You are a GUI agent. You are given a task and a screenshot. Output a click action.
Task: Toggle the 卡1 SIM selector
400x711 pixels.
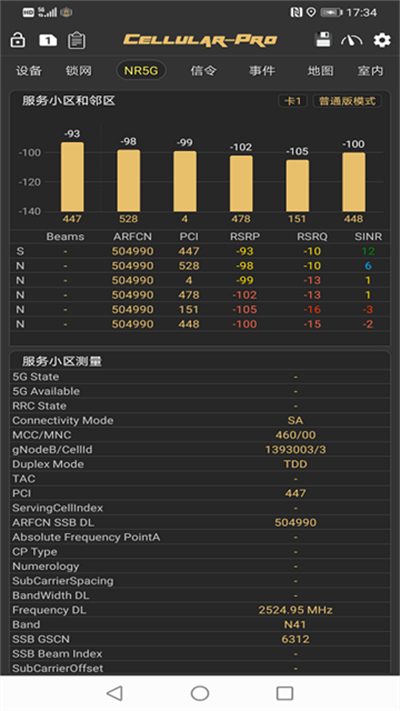tap(293, 101)
